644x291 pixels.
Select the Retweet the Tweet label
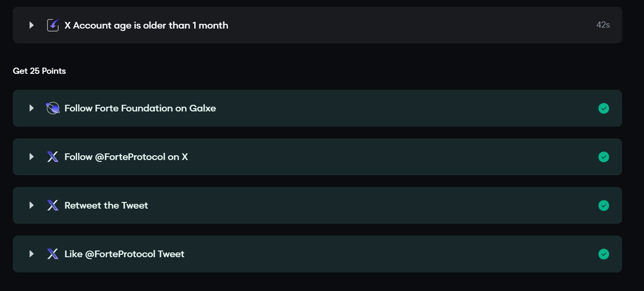[106, 205]
